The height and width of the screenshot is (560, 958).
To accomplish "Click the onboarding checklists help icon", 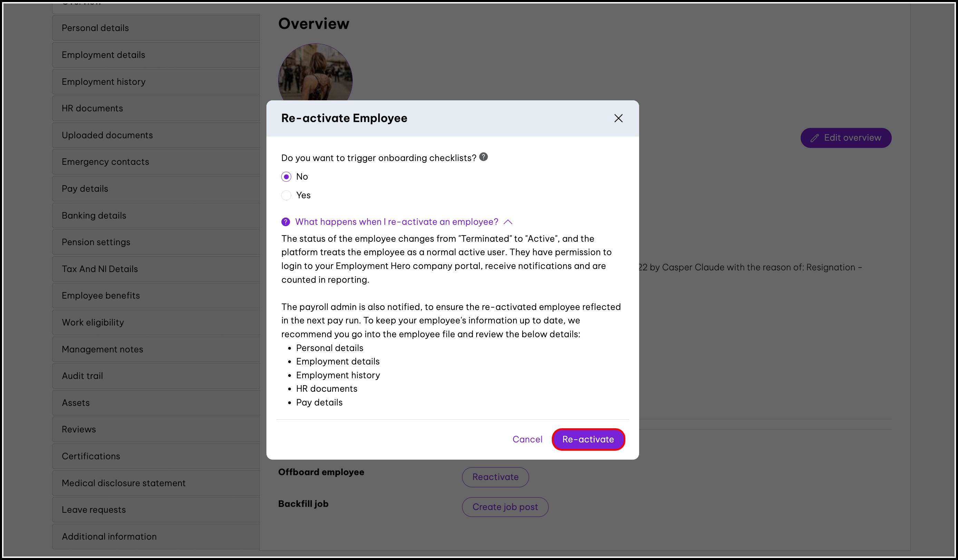I will [x=483, y=157].
